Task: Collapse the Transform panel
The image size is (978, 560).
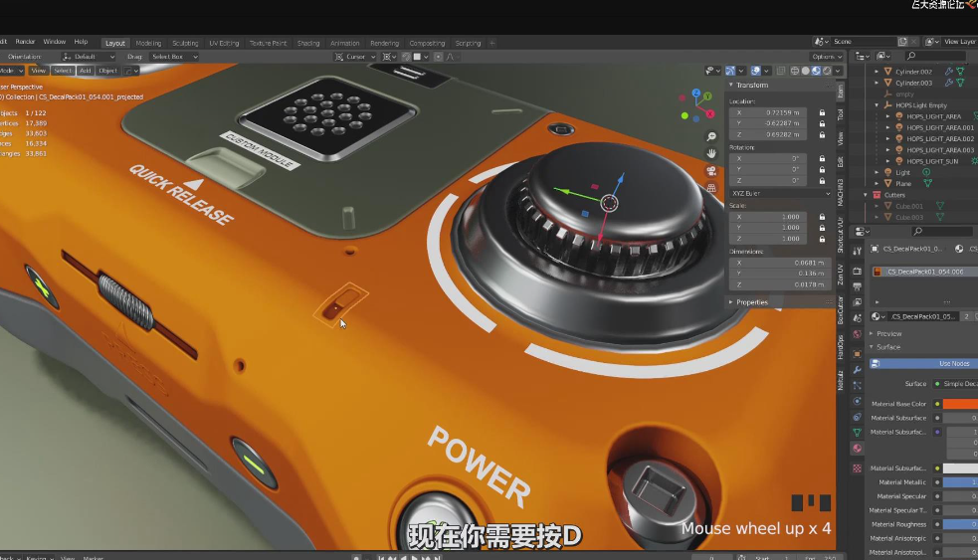Action: 751,85
